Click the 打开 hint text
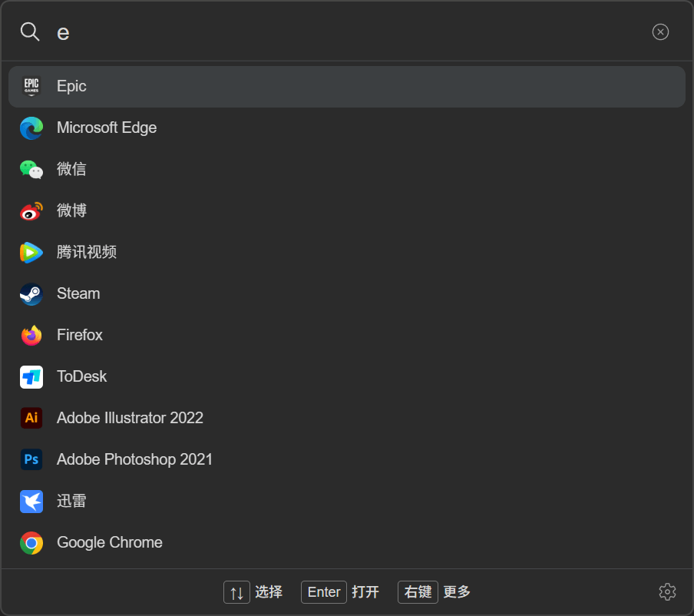 tap(365, 592)
